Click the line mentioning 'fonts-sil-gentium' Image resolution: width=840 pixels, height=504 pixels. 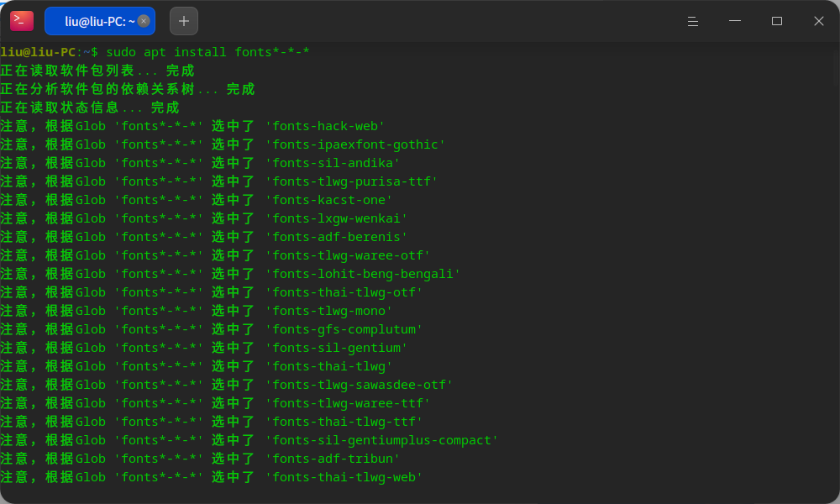click(203, 348)
